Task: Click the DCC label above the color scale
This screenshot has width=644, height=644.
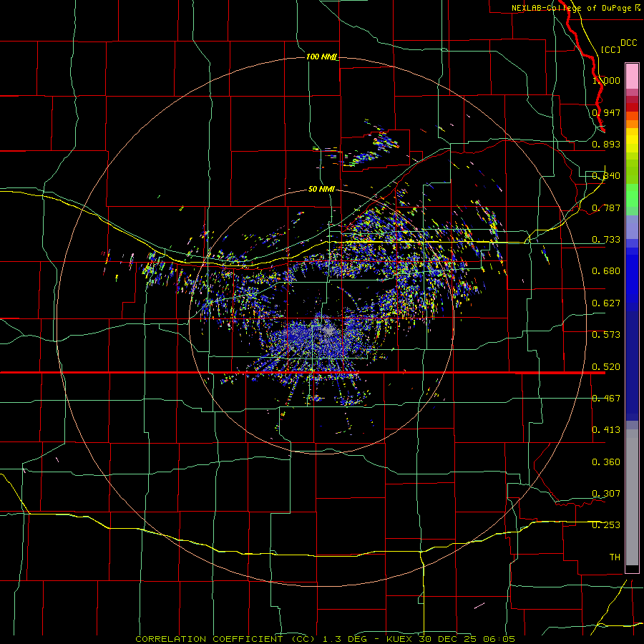Action: (628, 43)
